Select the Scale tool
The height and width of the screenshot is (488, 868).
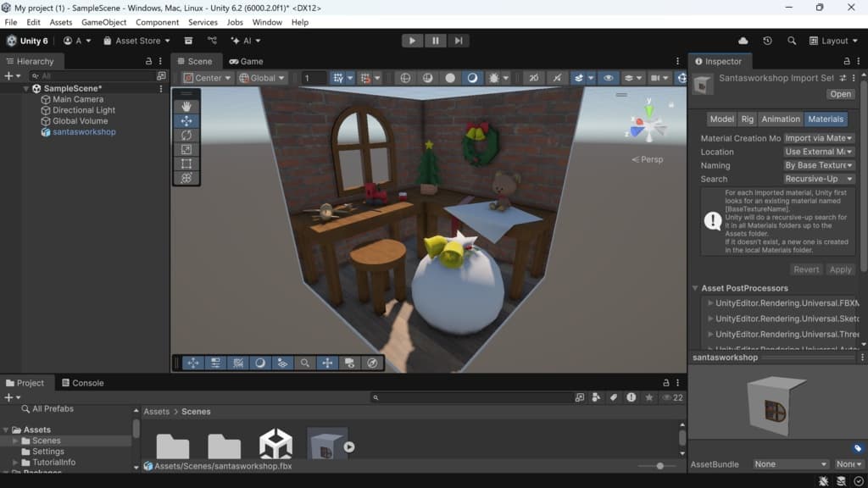186,150
